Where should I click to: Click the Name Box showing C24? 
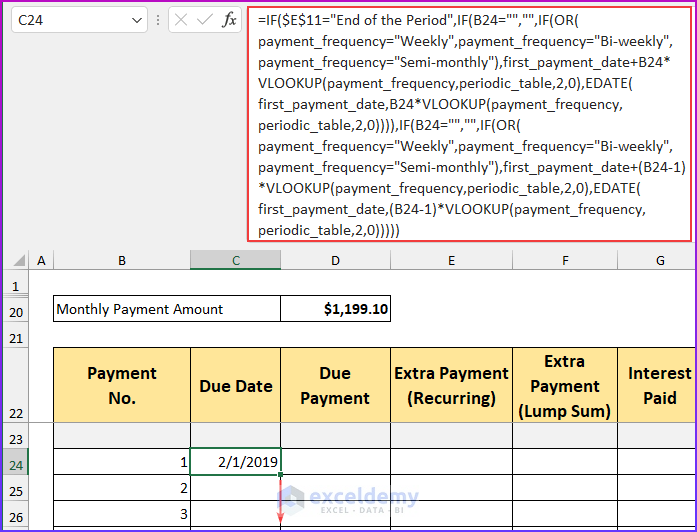79,20
